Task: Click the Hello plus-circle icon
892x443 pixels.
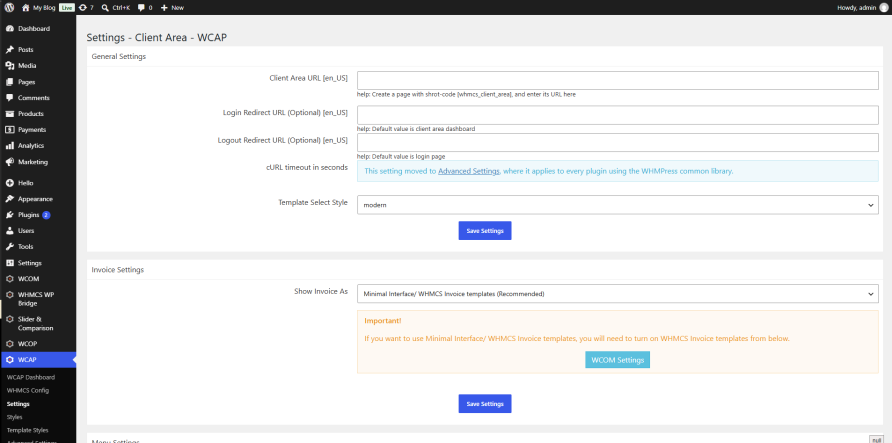Action: (10, 183)
